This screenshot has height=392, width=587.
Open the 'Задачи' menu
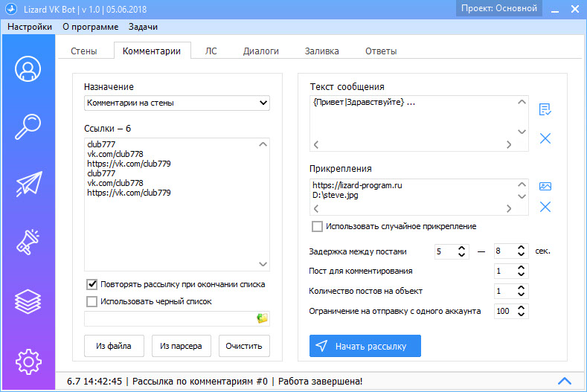pos(143,27)
